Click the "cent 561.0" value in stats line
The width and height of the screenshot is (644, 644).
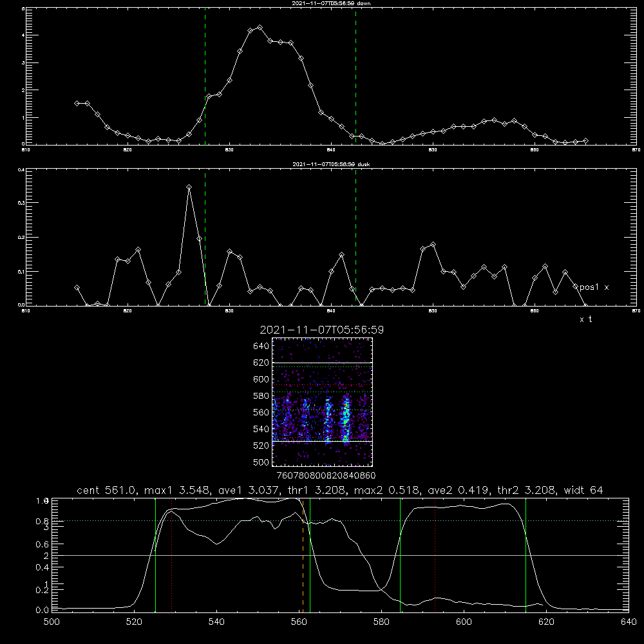[106, 490]
